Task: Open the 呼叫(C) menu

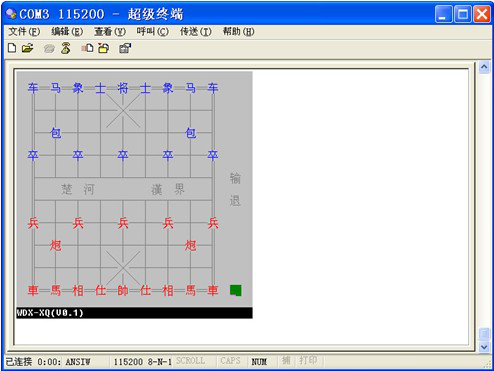Action: pyautogui.click(x=153, y=32)
